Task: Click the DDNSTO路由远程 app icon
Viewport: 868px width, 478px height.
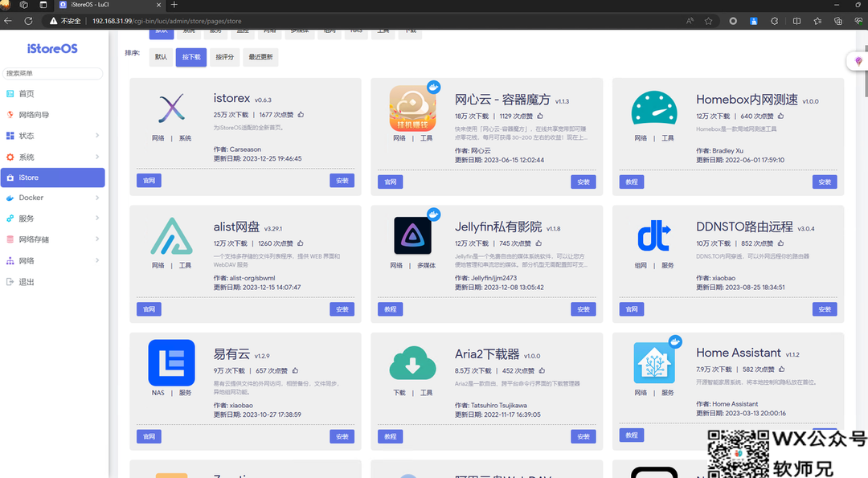Action: tap(653, 235)
